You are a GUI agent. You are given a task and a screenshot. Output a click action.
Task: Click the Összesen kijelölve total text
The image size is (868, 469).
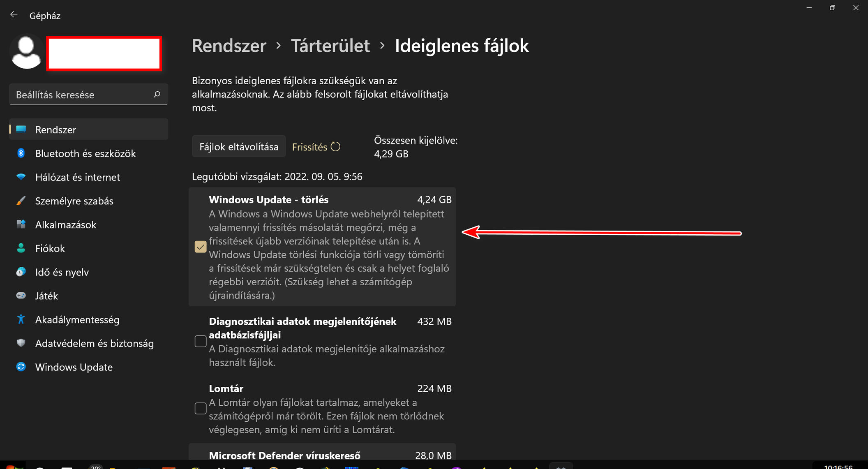[416, 147]
